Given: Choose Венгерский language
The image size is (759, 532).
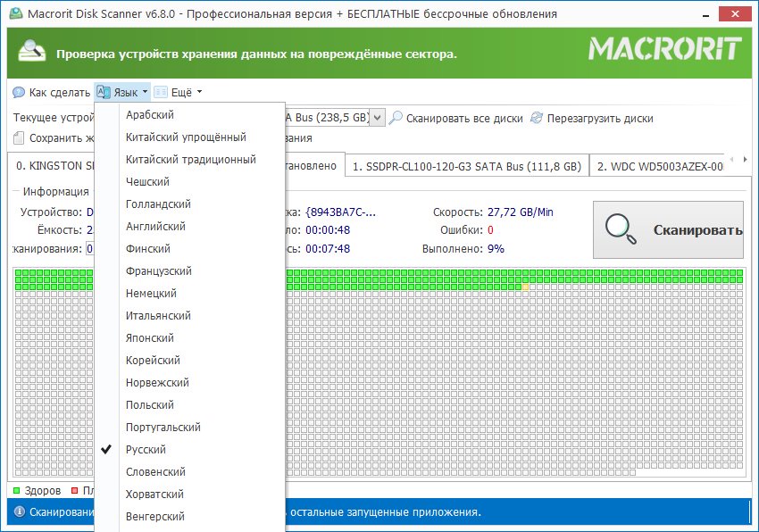Looking at the screenshot, I should [x=189, y=516].
